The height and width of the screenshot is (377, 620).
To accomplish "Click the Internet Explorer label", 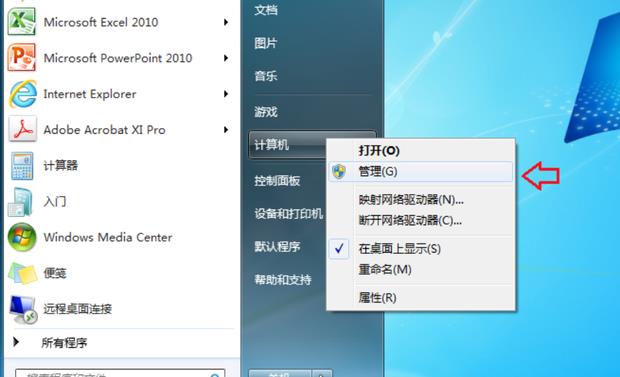I will tap(90, 94).
